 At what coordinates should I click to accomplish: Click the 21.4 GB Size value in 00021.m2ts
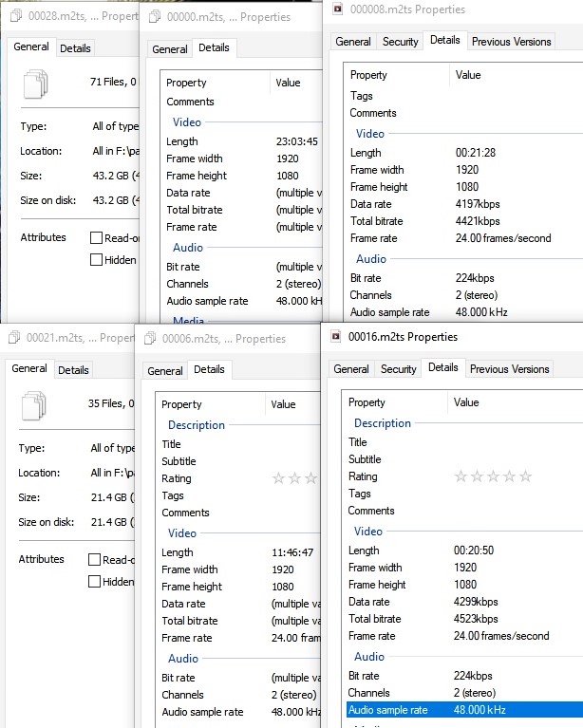coord(113,497)
